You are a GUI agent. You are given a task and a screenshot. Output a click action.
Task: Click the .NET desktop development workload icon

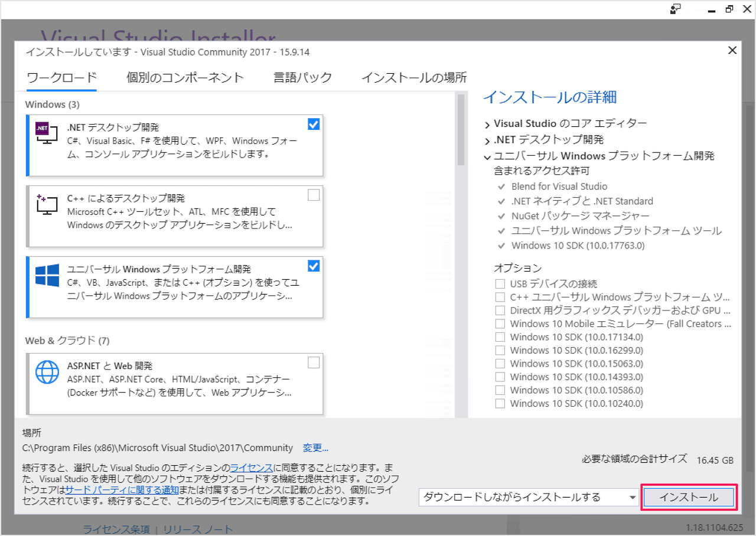click(47, 134)
